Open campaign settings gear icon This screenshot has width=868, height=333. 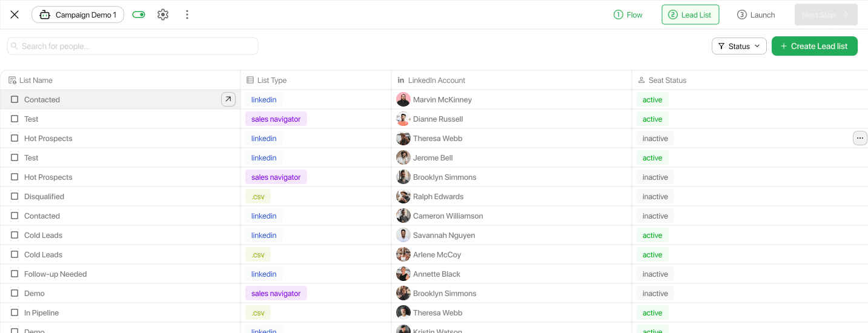click(x=163, y=15)
